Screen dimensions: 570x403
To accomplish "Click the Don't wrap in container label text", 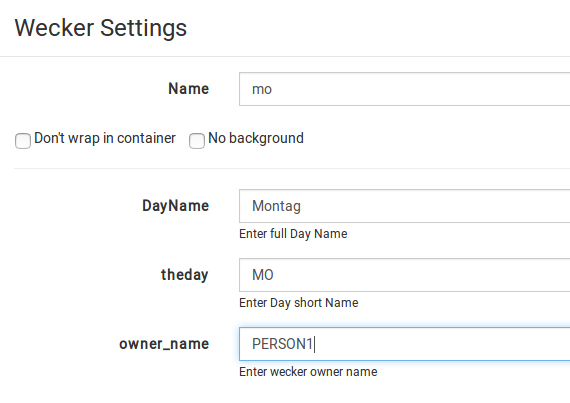I will 105,138.
